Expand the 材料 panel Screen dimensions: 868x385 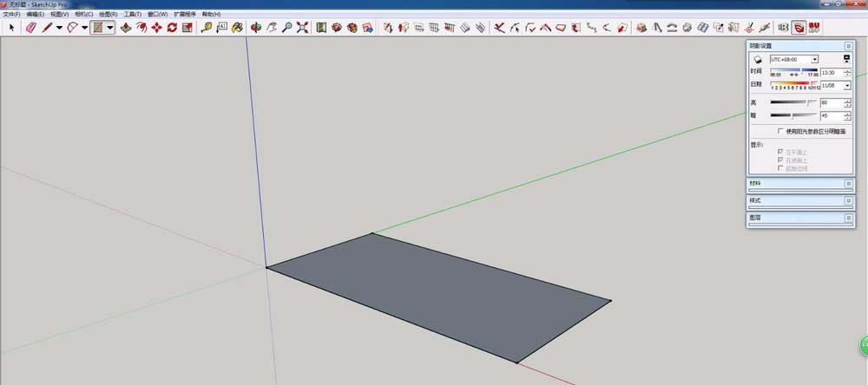tap(849, 184)
